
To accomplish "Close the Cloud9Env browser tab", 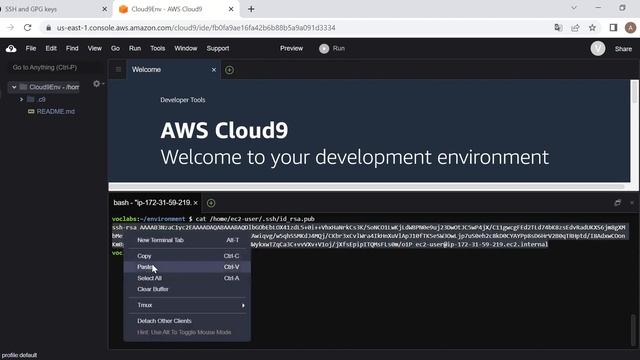I will (x=231, y=9).
